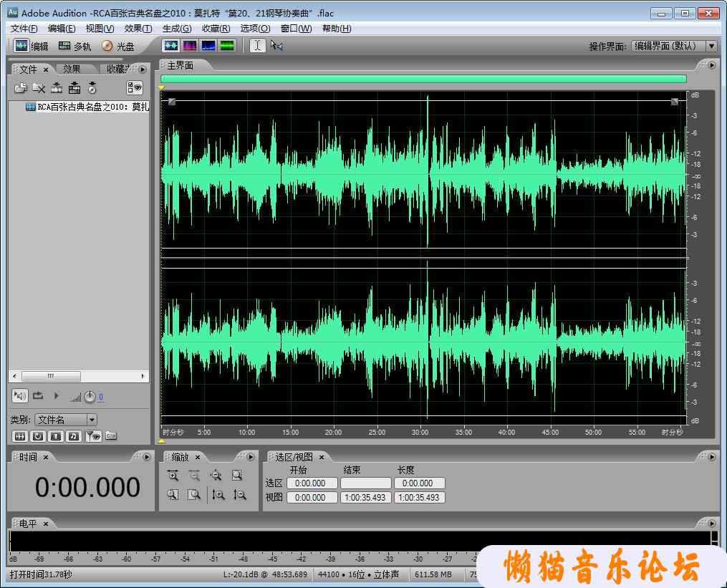Open the 电平 panel options menu
This screenshot has height=588, width=727.
(712, 524)
